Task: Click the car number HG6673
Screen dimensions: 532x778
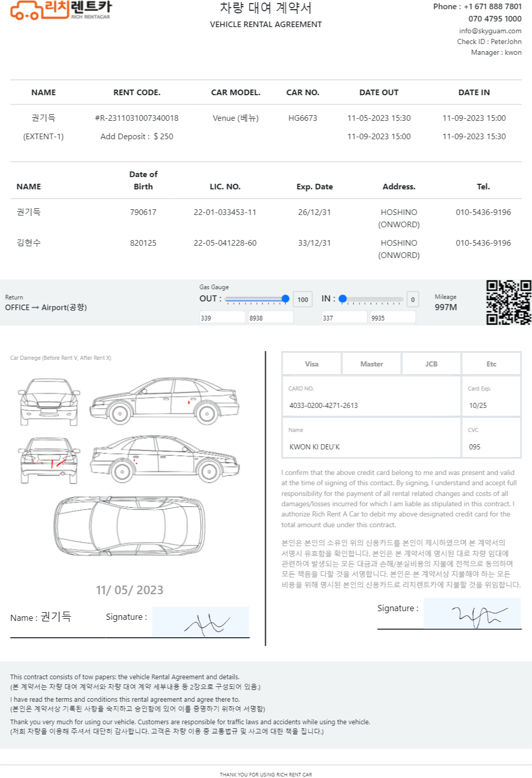Action: [303, 118]
